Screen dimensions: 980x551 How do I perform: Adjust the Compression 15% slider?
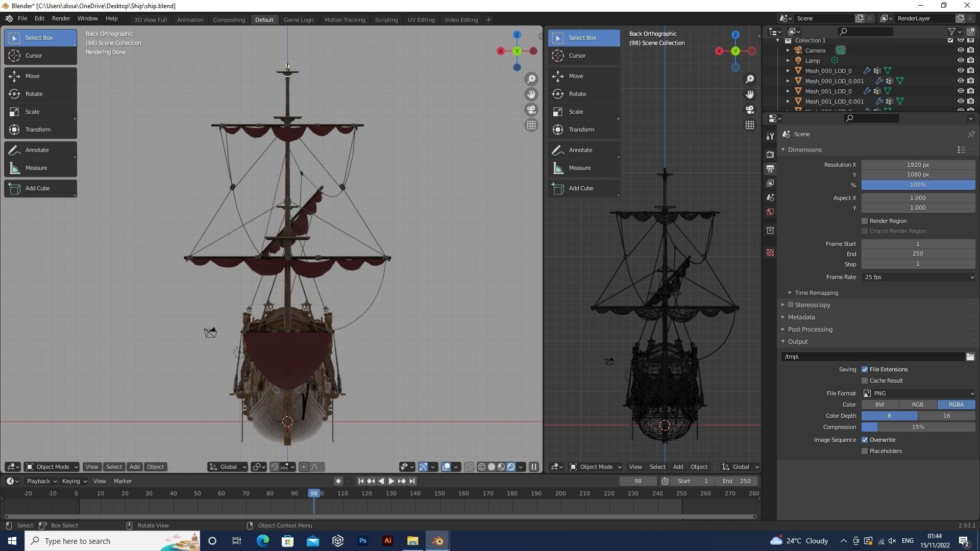918,427
